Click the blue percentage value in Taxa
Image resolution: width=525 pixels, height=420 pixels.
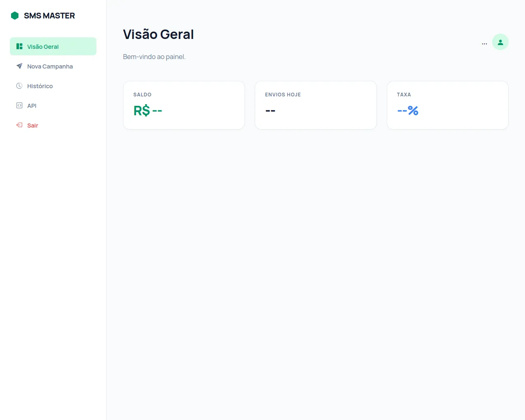[x=408, y=111]
